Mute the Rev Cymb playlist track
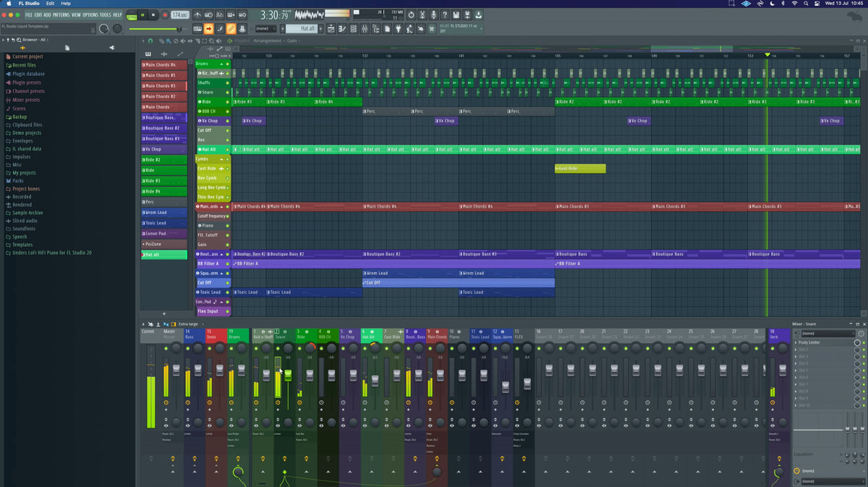 click(227, 177)
